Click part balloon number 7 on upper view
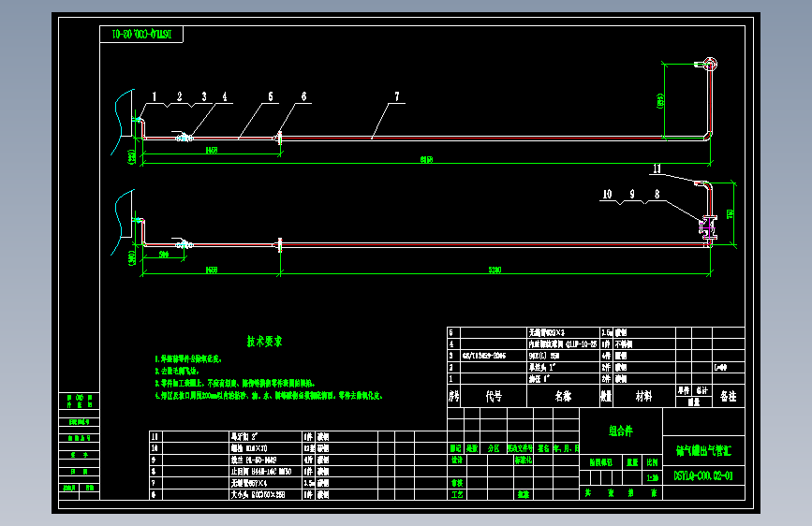Image resolution: width=812 pixels, height=526 pixels. [397, 96]
